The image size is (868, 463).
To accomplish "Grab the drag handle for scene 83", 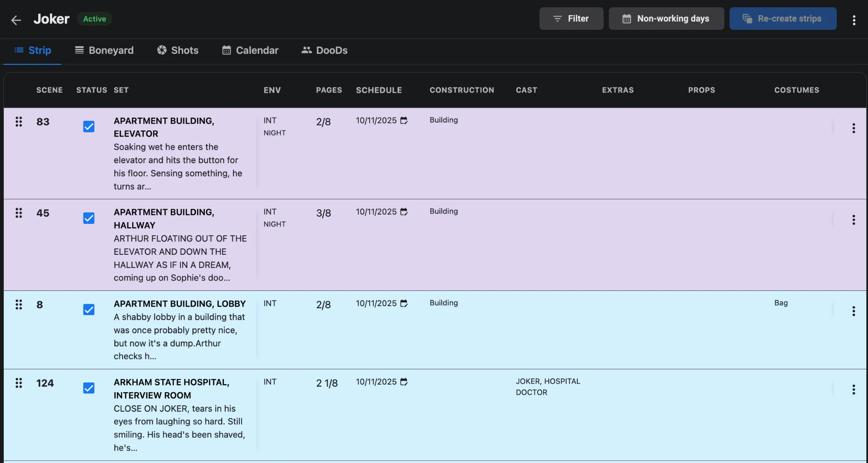I will 19,122.
